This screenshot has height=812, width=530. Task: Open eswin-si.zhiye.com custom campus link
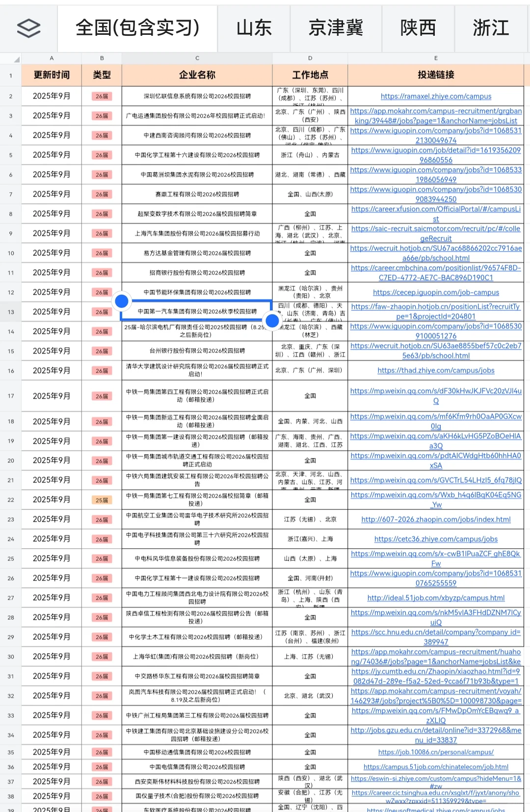[436, 782]
